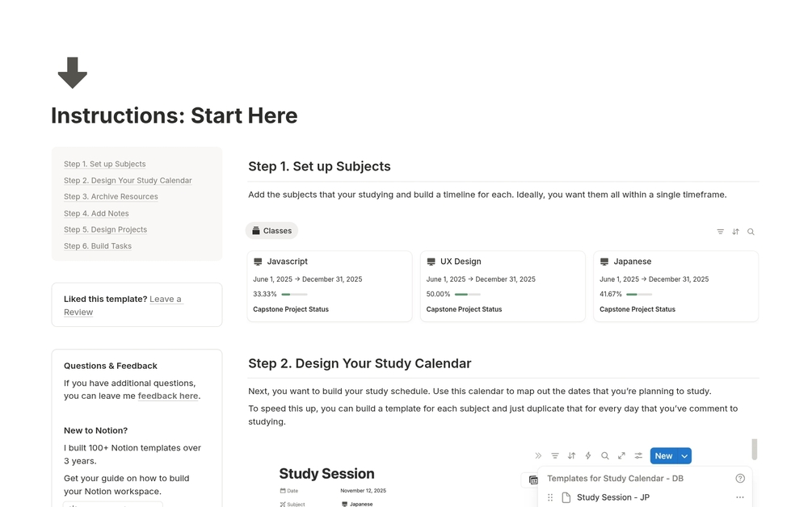
Task: Click the Javascript progress bar
Action: [294, 295]
